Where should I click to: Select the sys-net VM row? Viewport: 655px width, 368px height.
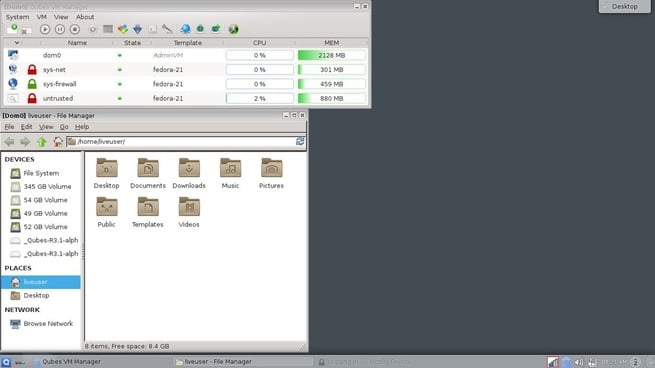click(x=186, y=70)
